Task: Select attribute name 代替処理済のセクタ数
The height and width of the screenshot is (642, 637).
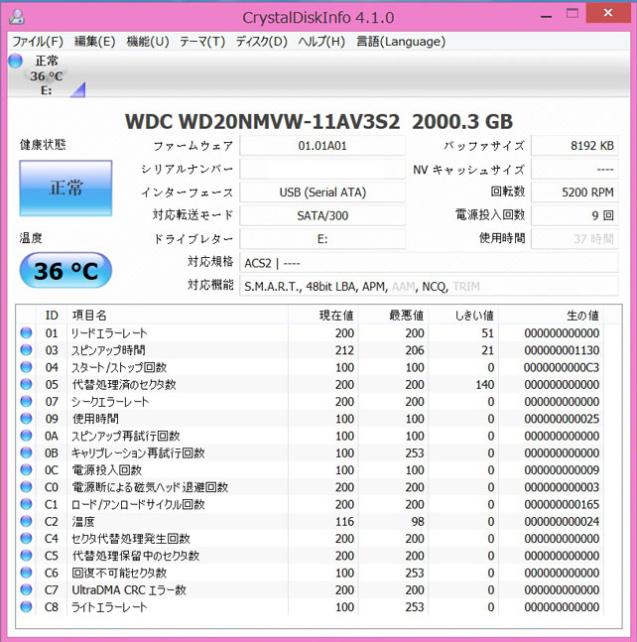Action: [124, 385]
